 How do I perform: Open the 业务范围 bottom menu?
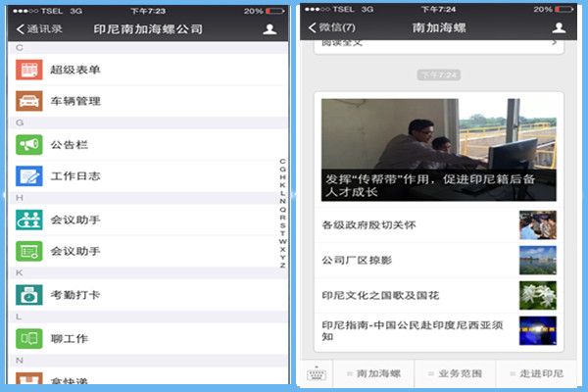coord(457,373)
